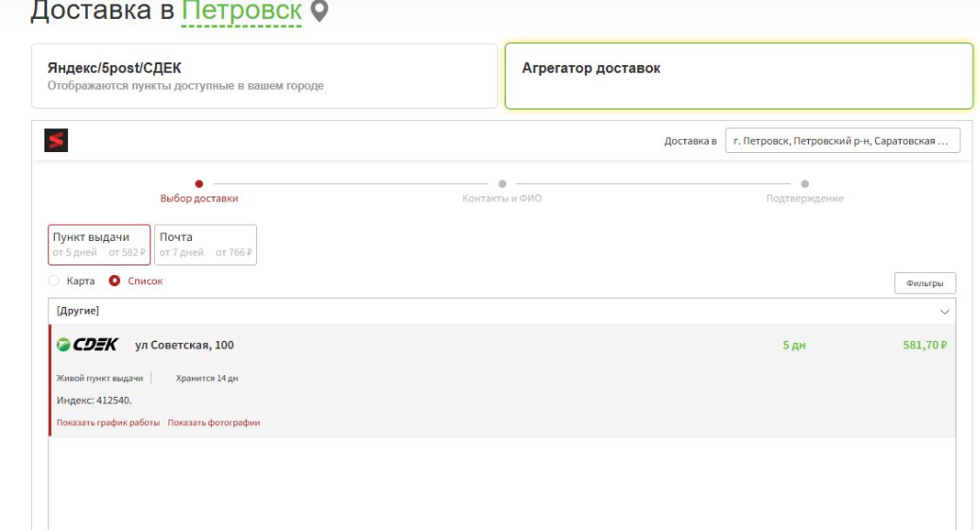Image resolution: width=980 pixels, height=530 pixels.
Task: Open Показать график работы link
Action: pos(108,422)
